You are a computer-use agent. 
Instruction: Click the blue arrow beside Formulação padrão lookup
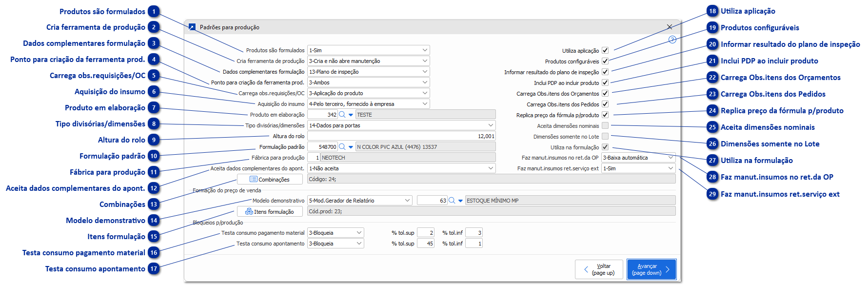351,147
